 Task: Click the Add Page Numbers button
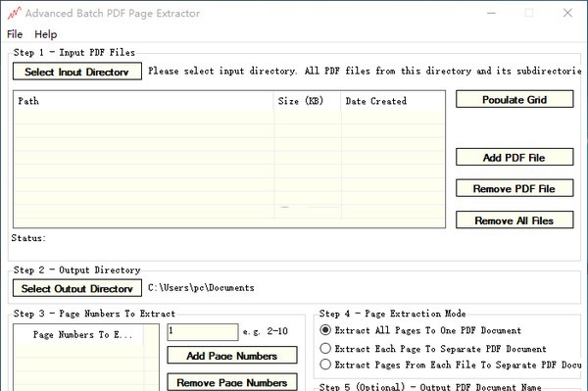(232, 356)
